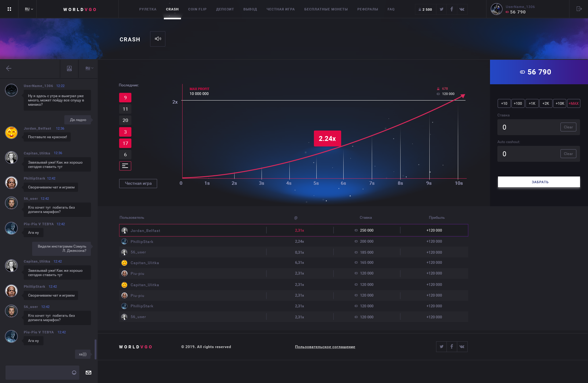Image resolution: width=588 pixels, height=383 pixels.
Task: Click the Facebook share icon
Action: pos(452,8)
